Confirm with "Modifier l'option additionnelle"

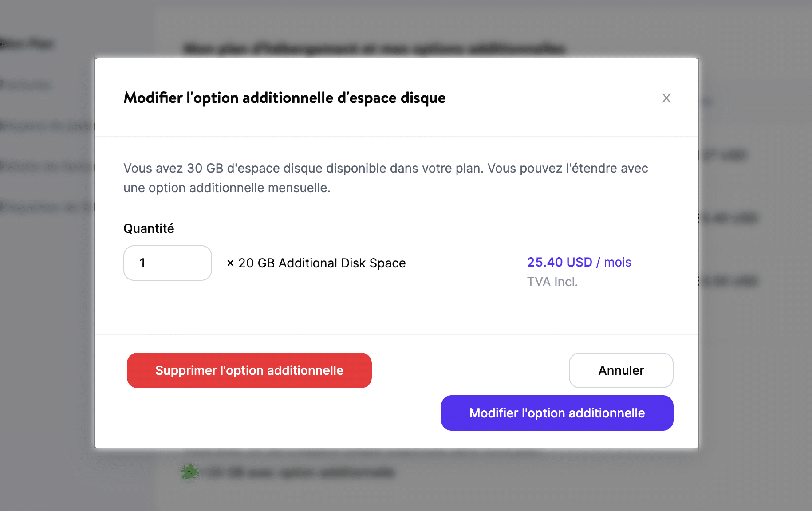(556, 413)
